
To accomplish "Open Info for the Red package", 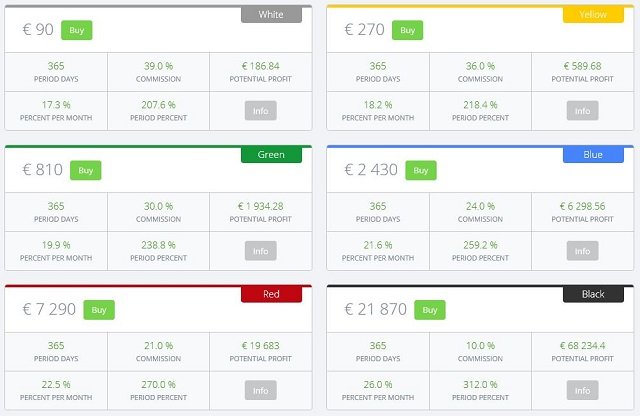I will [261, 390].
